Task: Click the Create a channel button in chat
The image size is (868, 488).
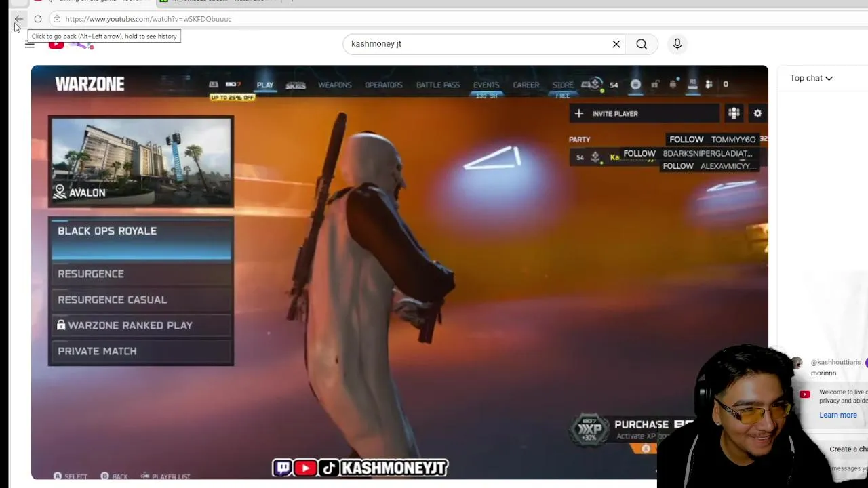Action: coord(848,449)
